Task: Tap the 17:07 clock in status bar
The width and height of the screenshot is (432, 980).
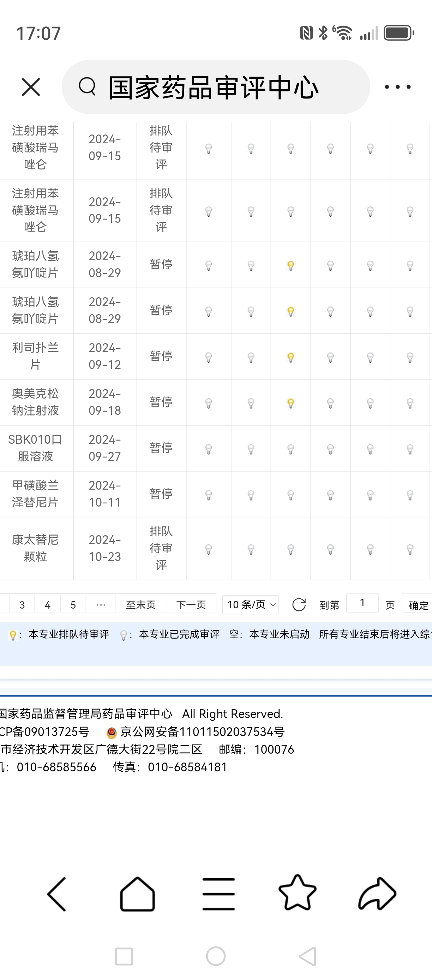Action: point(38,34)
